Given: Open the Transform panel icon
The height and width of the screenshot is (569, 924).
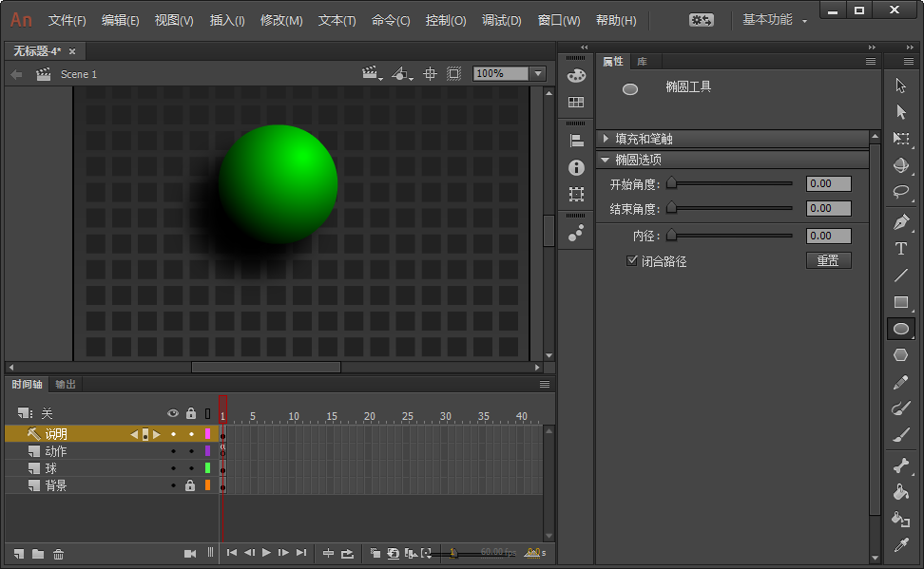Looking at the screenshot, I should (x=576, y=195).
